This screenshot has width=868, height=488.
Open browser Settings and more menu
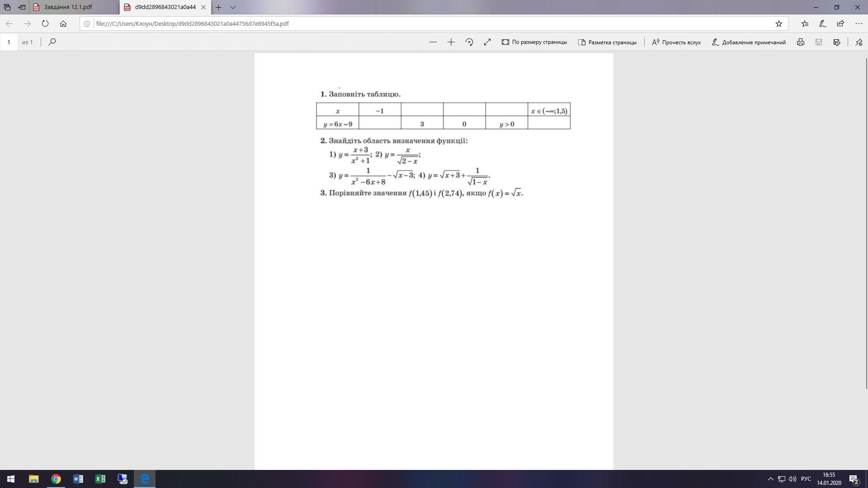tap(859, 23)
